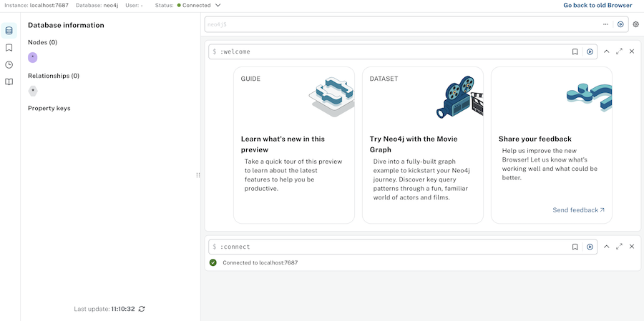This screenshot has height=321, width=644.
Task: Click the Relationships (0) heading
Action: pos(54,76)
